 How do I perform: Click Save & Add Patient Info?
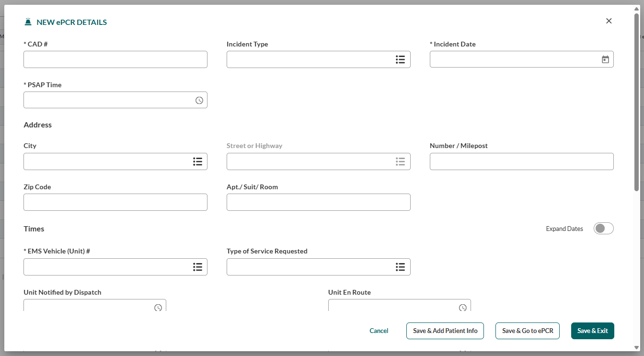pos(445,331)
